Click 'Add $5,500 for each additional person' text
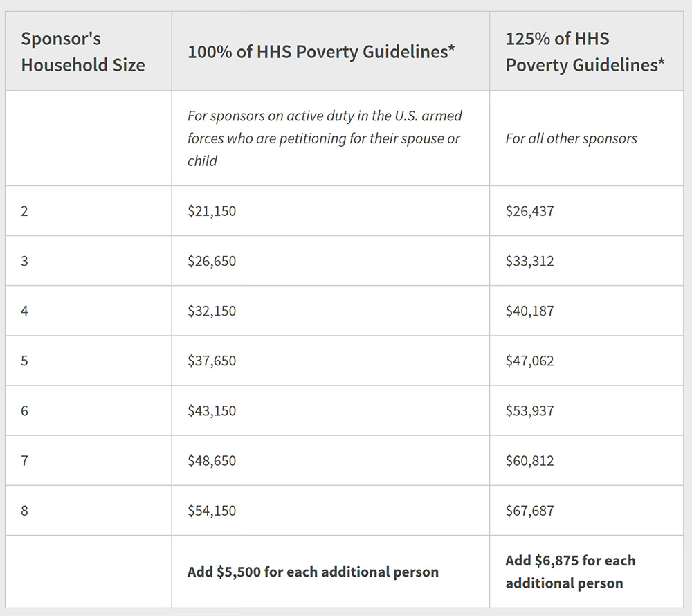 tap(313, 572)
